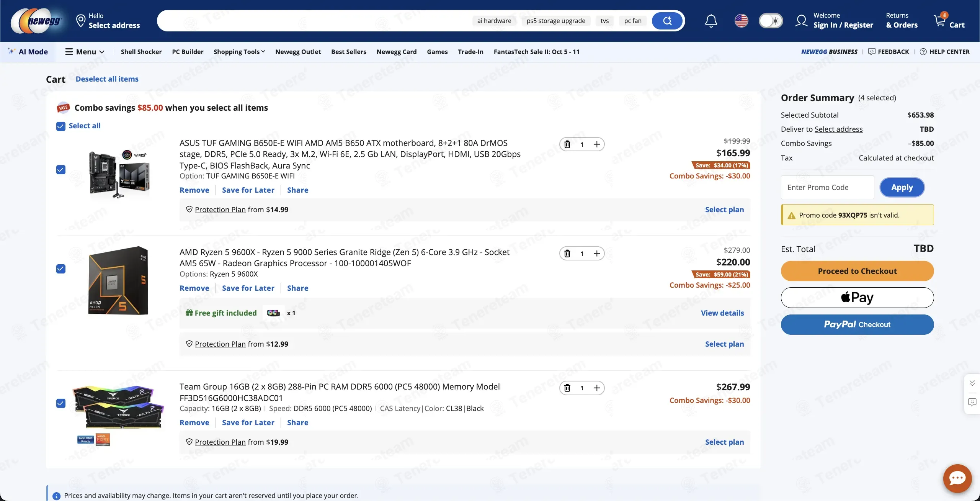Uncheck the AMD Ryzen 5 9600X checkbox
Image resolution: width=980 pixels, height=501 pixels.
[x=61, y=269]
